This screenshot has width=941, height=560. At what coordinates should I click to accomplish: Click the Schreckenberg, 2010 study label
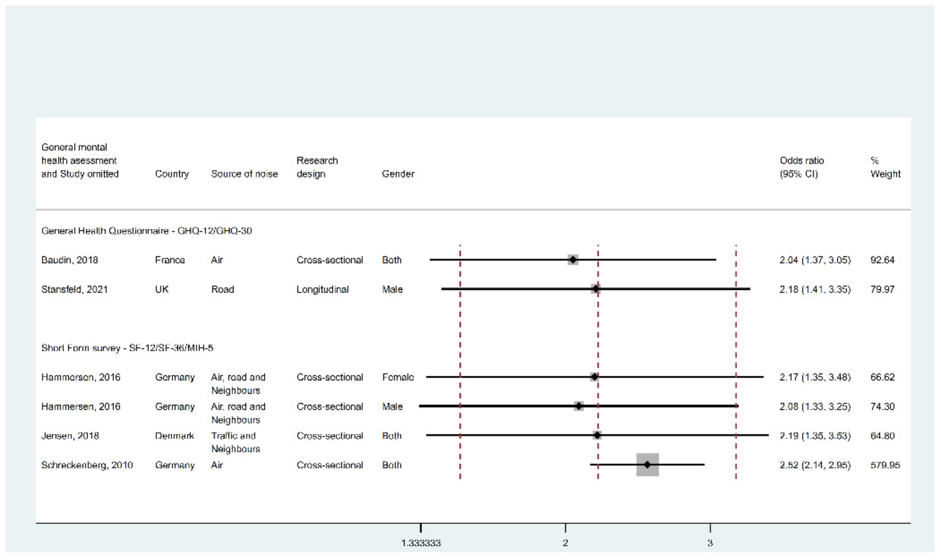point(87,464)
